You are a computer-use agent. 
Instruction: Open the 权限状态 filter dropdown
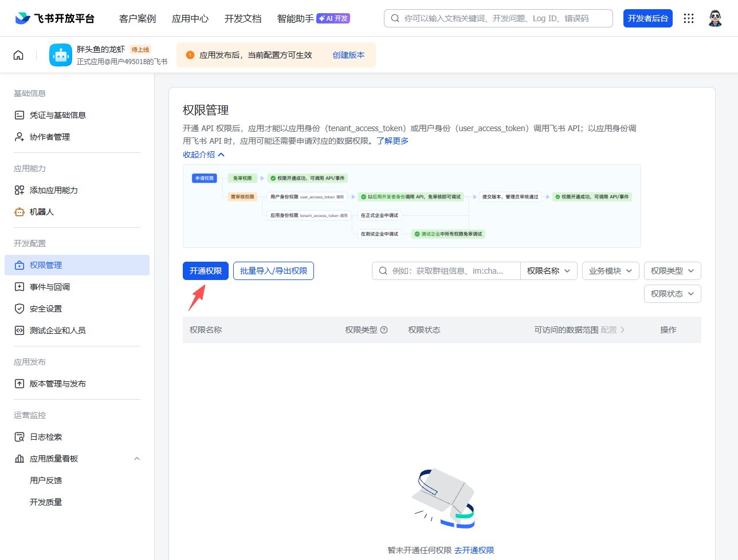point(673,294)
